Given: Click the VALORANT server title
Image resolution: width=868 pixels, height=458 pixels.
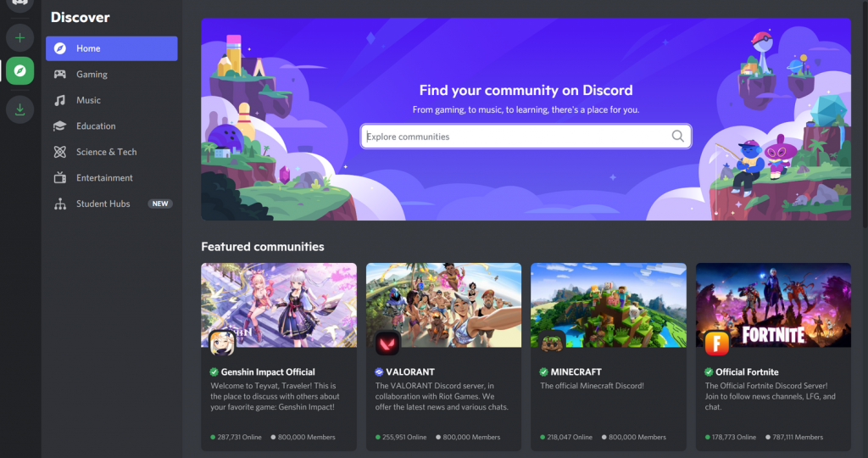Looking at the screenshot, I should [x=410, y=372].
